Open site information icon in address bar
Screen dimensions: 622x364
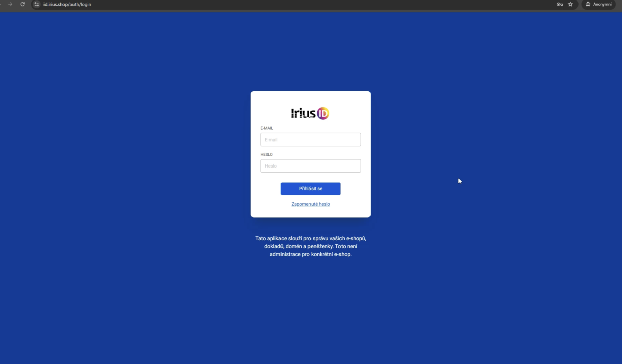coord(37,4)
